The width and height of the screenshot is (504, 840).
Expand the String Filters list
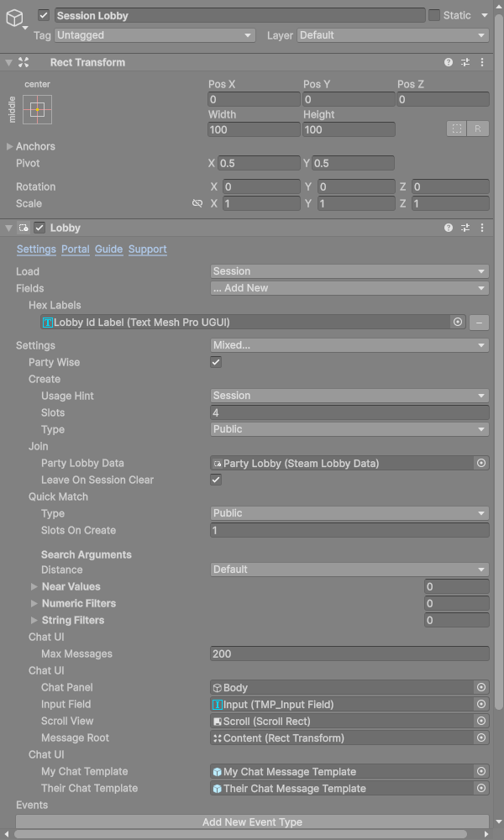34,621
